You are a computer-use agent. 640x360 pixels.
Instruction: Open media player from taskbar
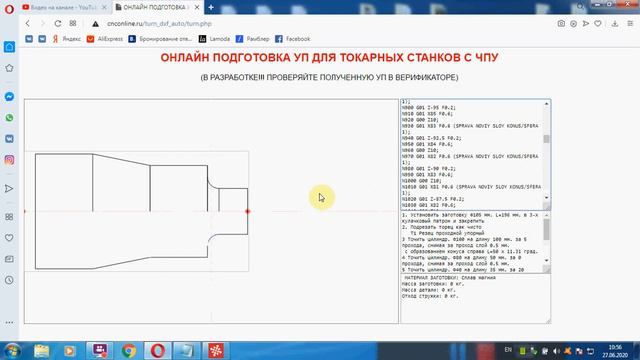click(69, 351)
